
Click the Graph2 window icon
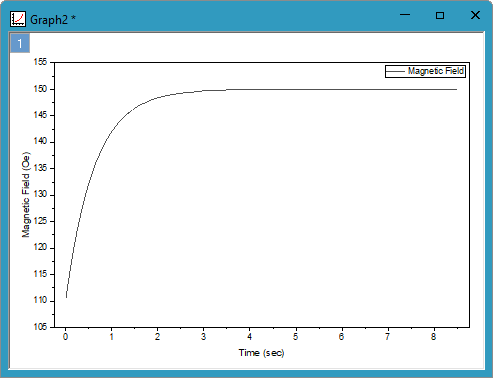pyautogui.click(x=18, y=19)
